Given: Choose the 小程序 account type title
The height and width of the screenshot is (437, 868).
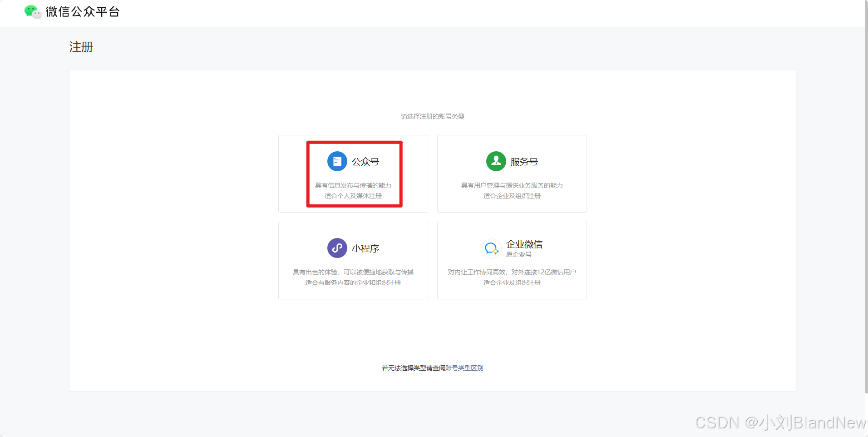Looking at the screenshot, I should 365,248.
